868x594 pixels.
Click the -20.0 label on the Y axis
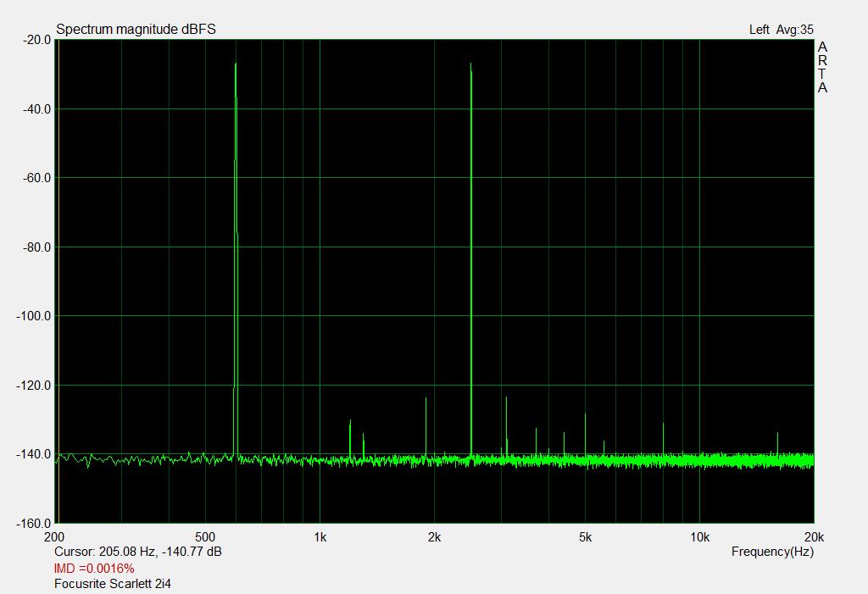[35, 40]
